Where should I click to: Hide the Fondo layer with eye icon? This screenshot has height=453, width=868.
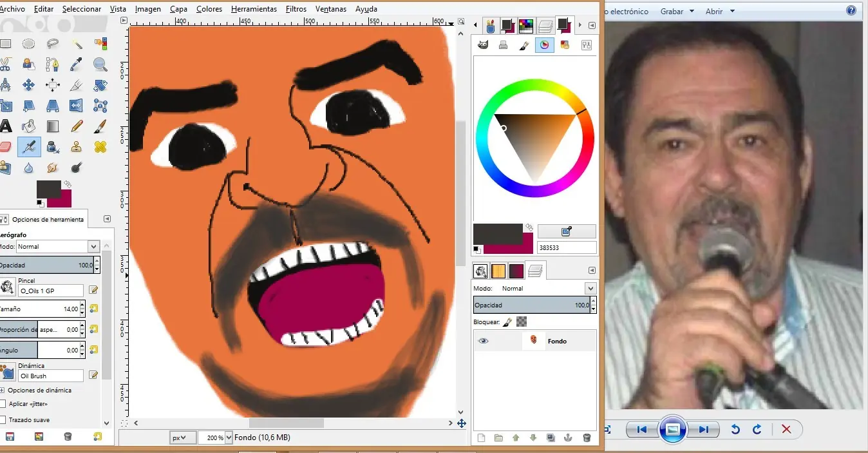[x=483, y=341]
